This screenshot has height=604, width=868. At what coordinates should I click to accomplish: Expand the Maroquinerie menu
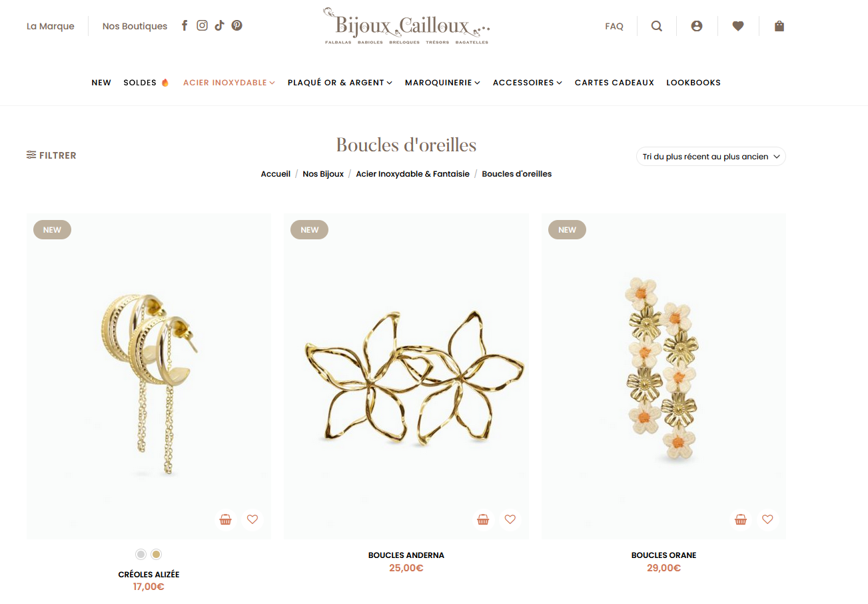point(443,83)
